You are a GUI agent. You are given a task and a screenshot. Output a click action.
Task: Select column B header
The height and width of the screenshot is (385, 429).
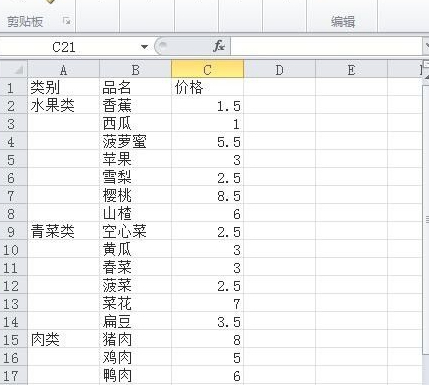coord(135,70)
